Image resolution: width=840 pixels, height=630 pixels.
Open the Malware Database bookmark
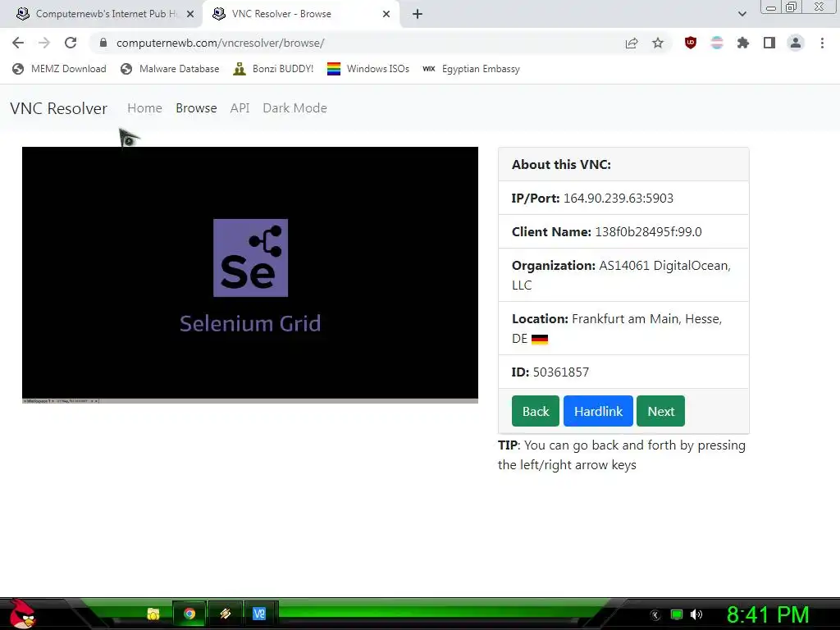170,69
